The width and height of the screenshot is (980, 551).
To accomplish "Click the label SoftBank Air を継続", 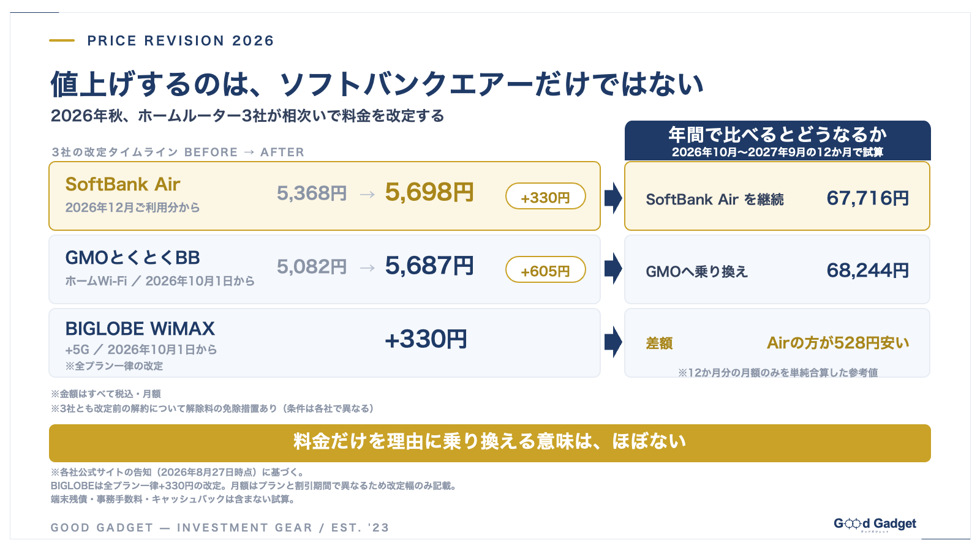I will click(715, 200).
